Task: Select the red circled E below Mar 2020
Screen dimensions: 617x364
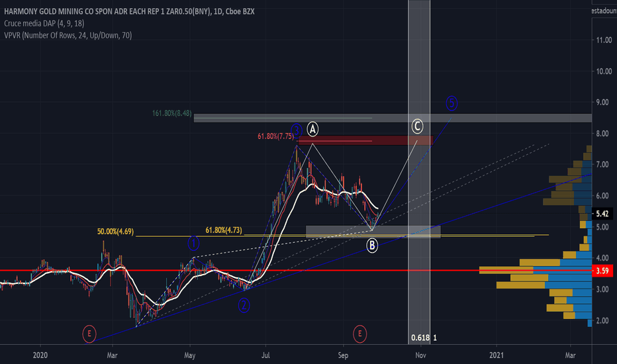Action: (89, 334)
